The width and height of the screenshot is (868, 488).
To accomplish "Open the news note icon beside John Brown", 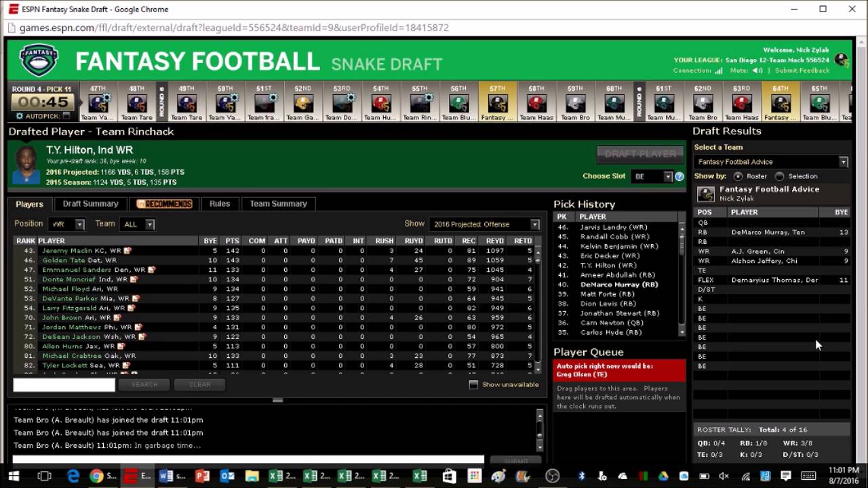I will tap(118, 317).
